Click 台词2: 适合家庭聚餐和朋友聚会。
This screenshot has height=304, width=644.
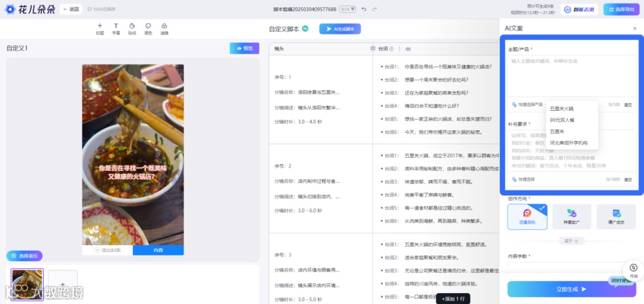[422, 258]
